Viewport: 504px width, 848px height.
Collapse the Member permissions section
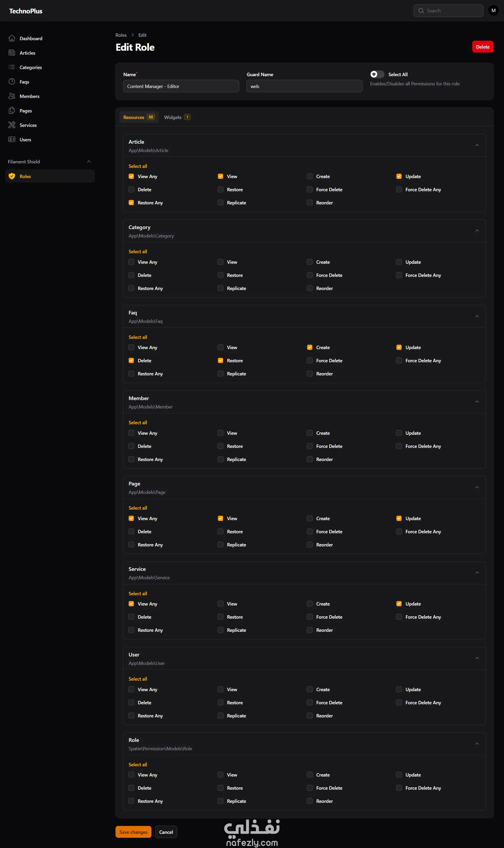(477, 402)
